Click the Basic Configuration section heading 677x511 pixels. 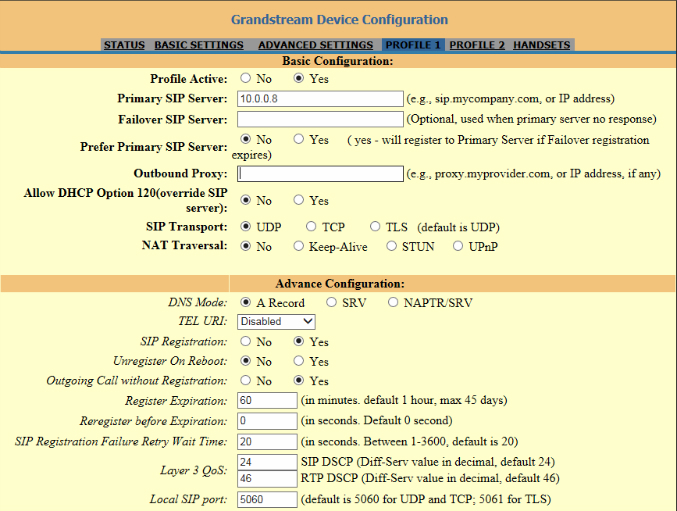[338, 61]
